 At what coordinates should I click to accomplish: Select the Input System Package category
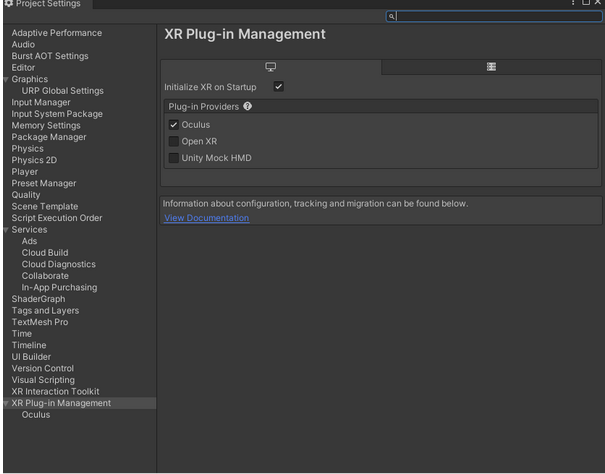pyautogui.click(x=57, y=114)
